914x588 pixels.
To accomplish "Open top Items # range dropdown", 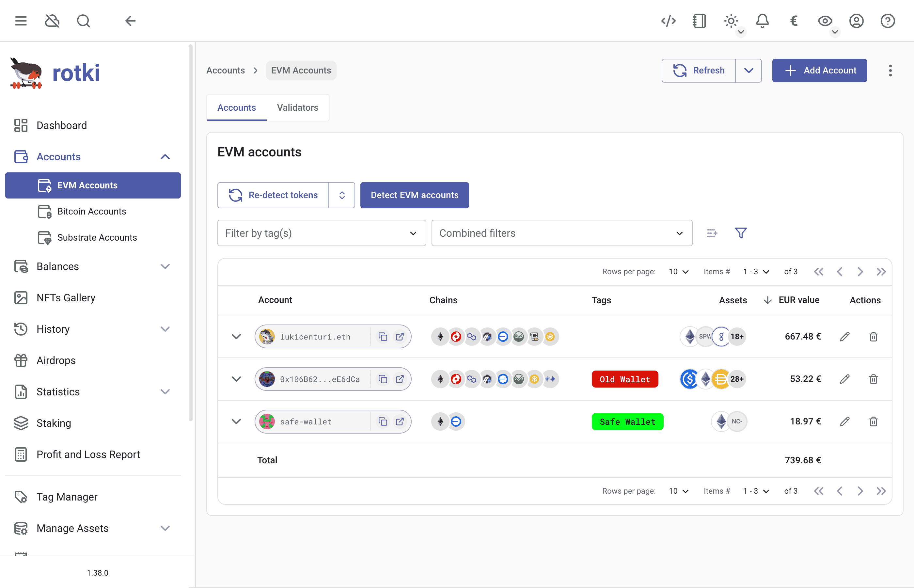I will click(x=756, y=272).
